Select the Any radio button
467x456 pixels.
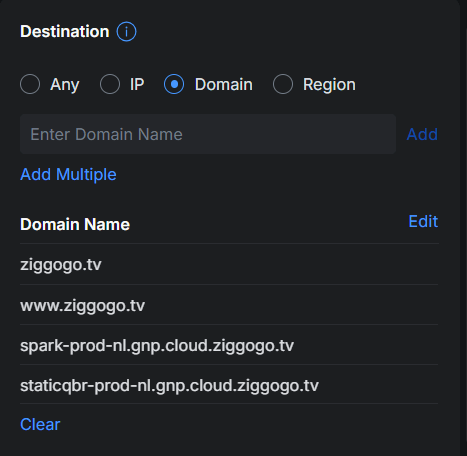click(30, 84)
